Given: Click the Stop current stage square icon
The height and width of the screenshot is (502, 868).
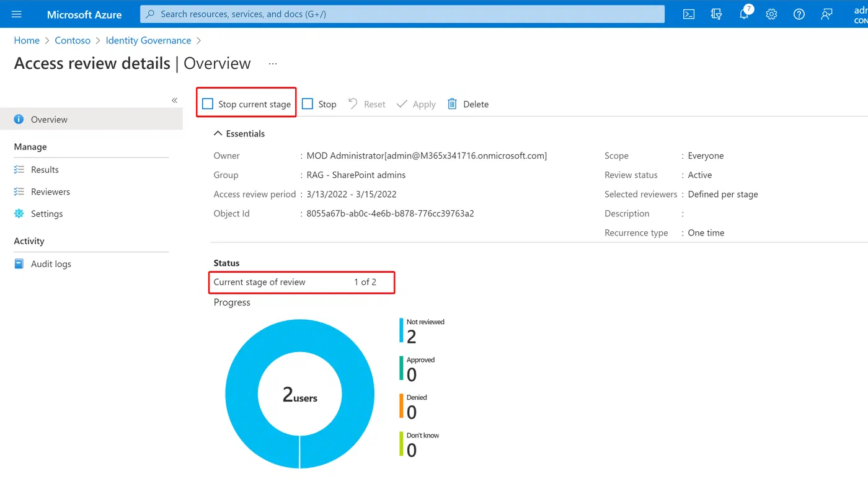Looking at the screenshot, I should click(x=208, y=103).
